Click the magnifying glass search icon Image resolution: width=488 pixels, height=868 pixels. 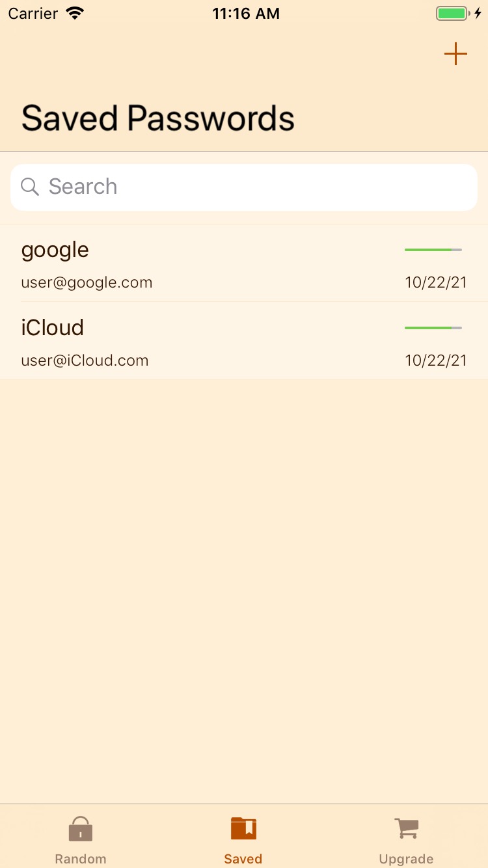coord(30,187)
